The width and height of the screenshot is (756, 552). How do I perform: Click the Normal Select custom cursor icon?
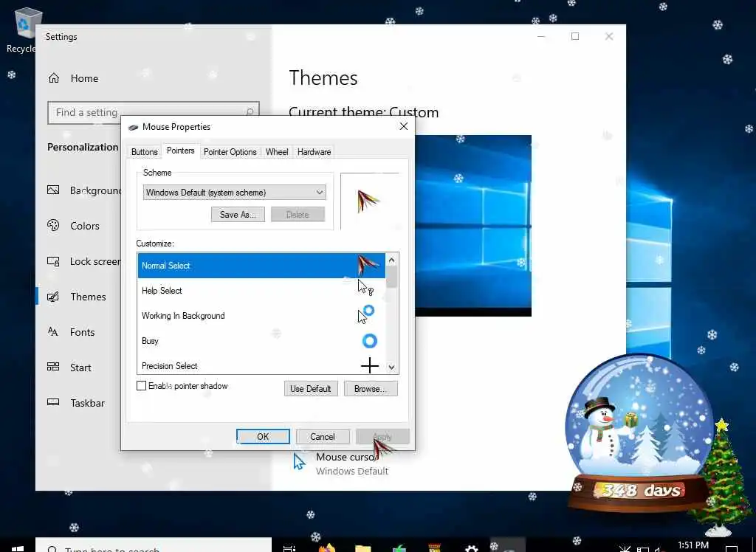coord(368,265)
